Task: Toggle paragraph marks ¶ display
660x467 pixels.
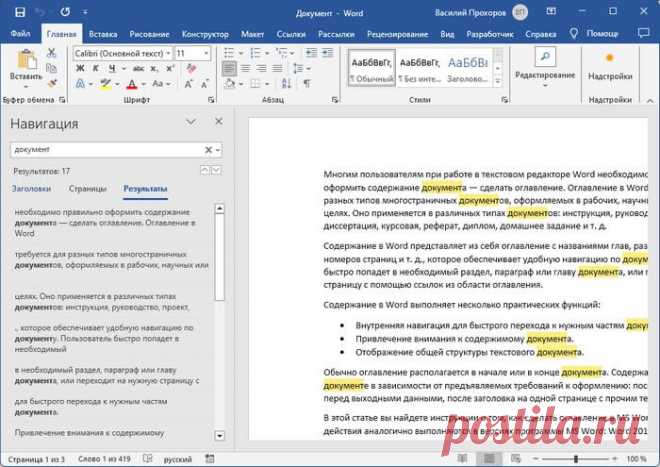Action: (x=307, y=84)
